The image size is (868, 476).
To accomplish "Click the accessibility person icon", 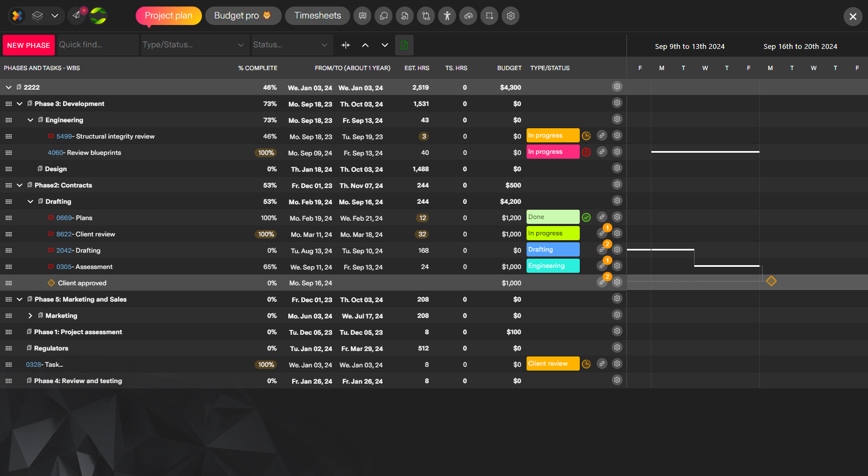I will (447, 16).
